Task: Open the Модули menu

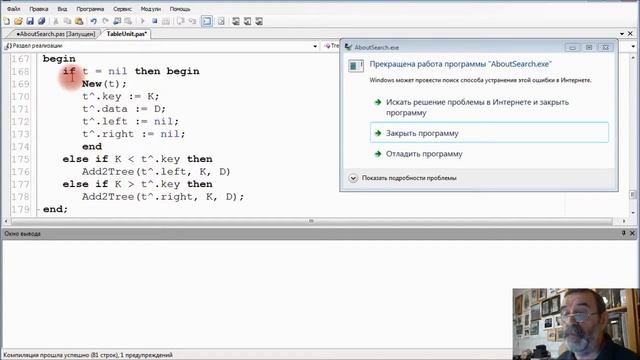Action: 151,9
